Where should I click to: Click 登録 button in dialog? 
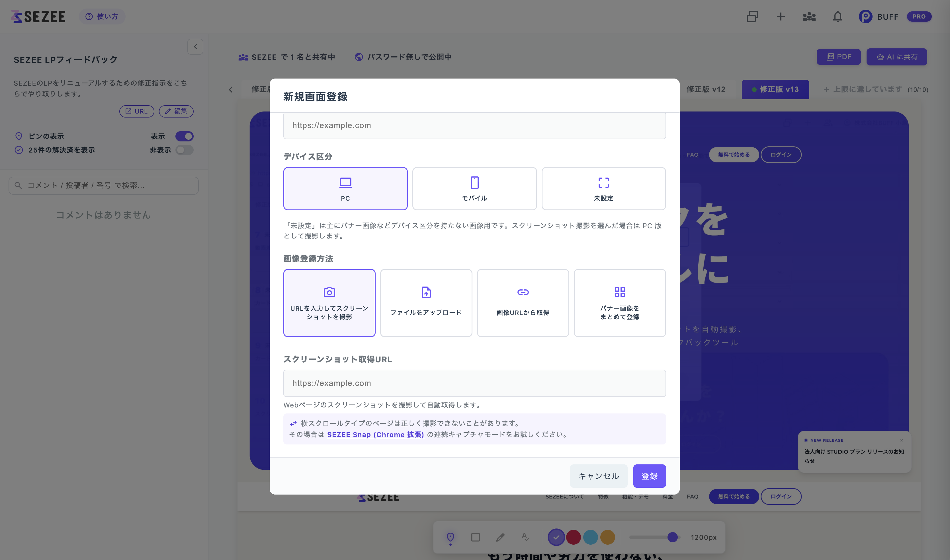pyautogui.click(x=650, y=476)
